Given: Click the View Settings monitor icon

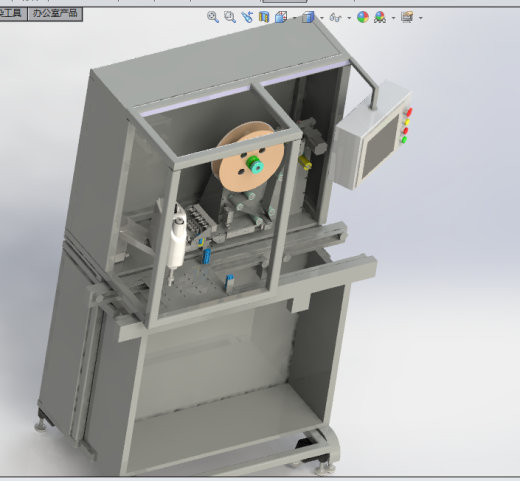Looking at the screenshot, I should click(x=407, y=17).
